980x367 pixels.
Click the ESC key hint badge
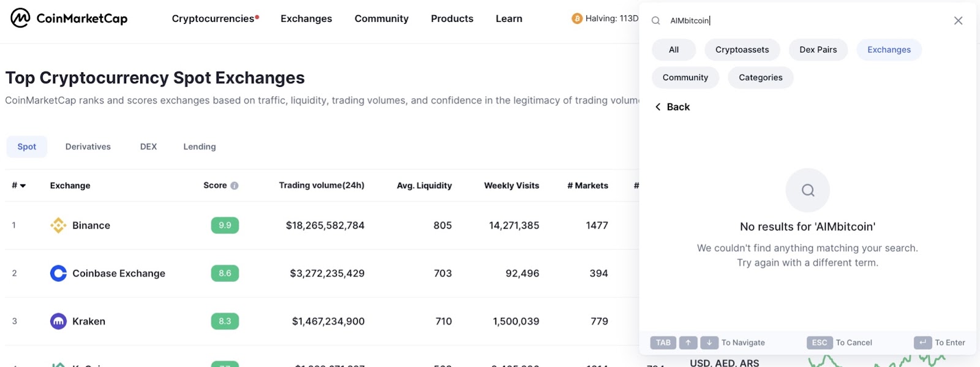(820, 342)
